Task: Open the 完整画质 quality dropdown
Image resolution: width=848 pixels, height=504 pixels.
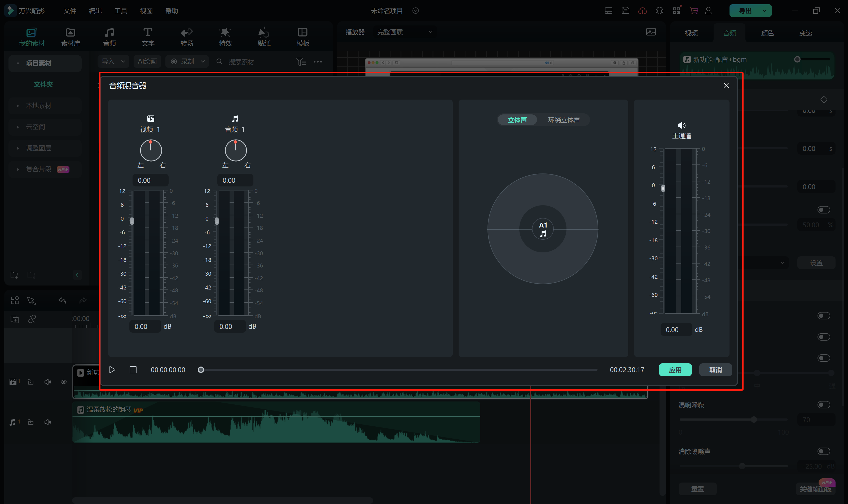Action: tap(405, 32)
